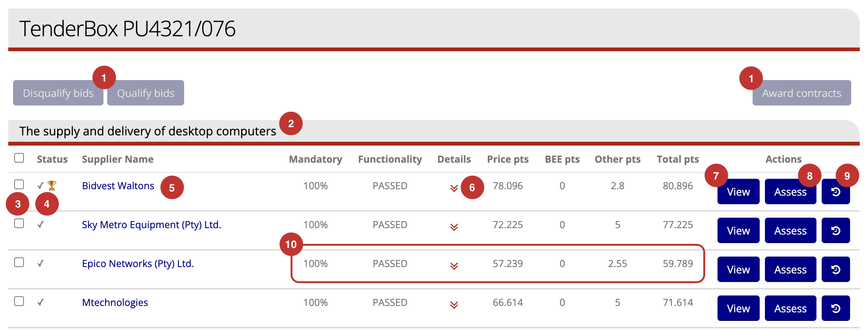Toggle the select-all checkbox in table header
The width and height of the screenshot is (868, 331).
tap(19, 158)
